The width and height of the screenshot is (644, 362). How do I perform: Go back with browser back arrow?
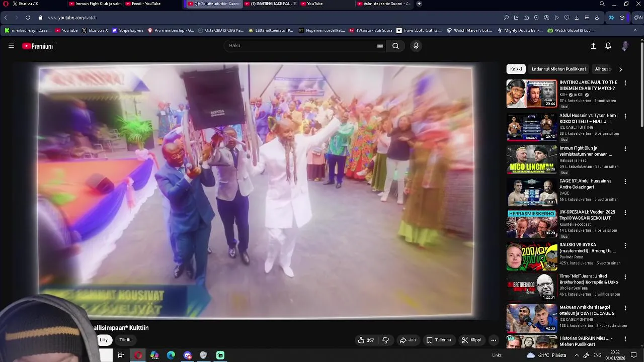6,18
